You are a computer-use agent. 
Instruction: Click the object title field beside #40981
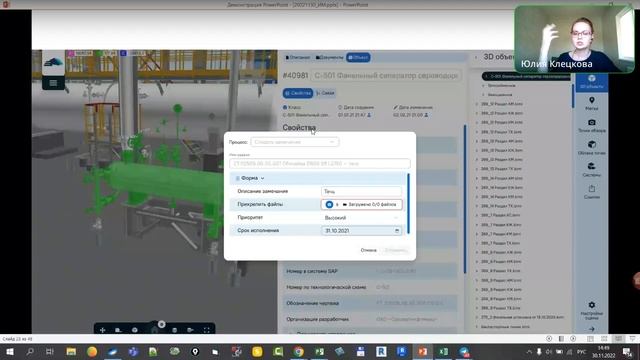(x=386, y=76)
